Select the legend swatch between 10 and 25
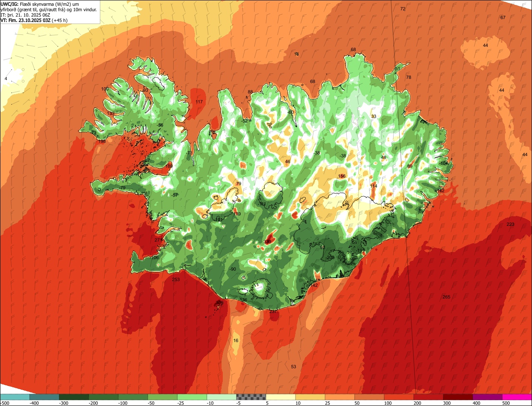The image size is (532, 406). 310,397
